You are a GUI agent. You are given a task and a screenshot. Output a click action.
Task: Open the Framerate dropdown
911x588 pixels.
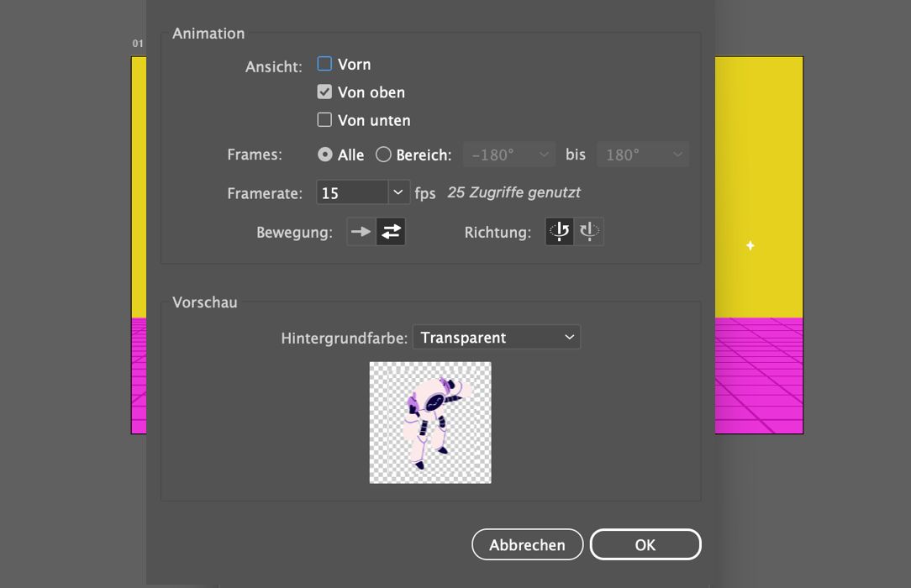[x=398, y=192]
